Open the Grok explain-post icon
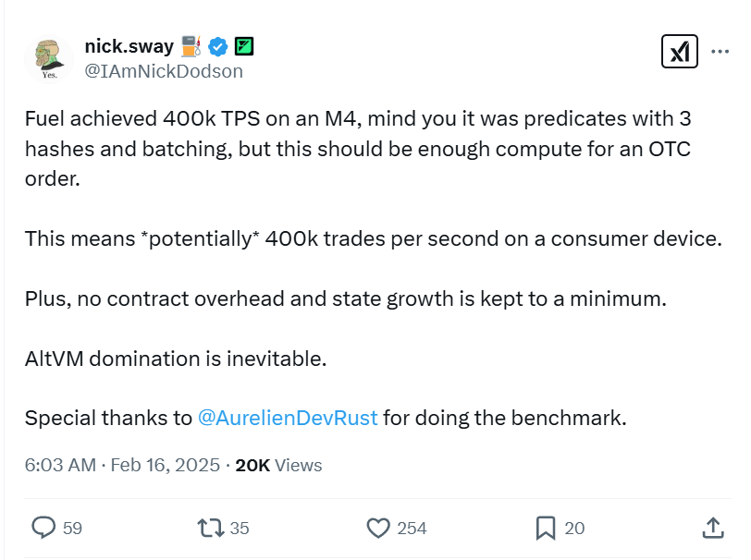Screen dimensions: 751x560 [x=680, y=52]
